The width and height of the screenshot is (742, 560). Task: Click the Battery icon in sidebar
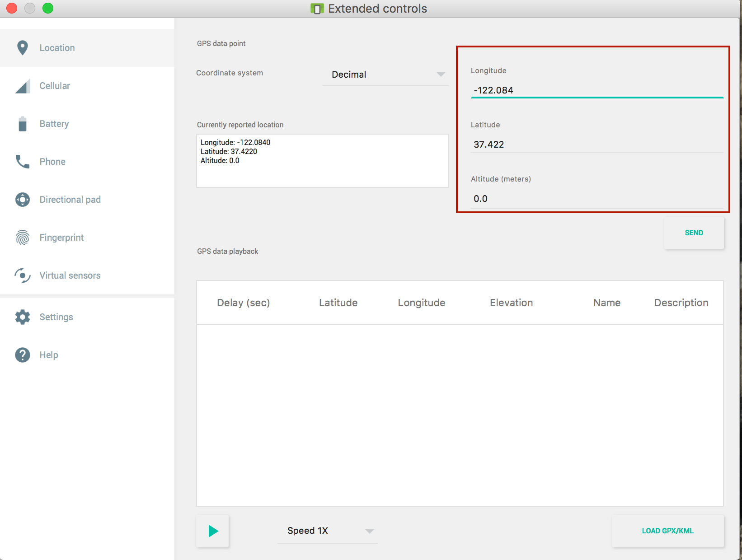click(22, 123)
